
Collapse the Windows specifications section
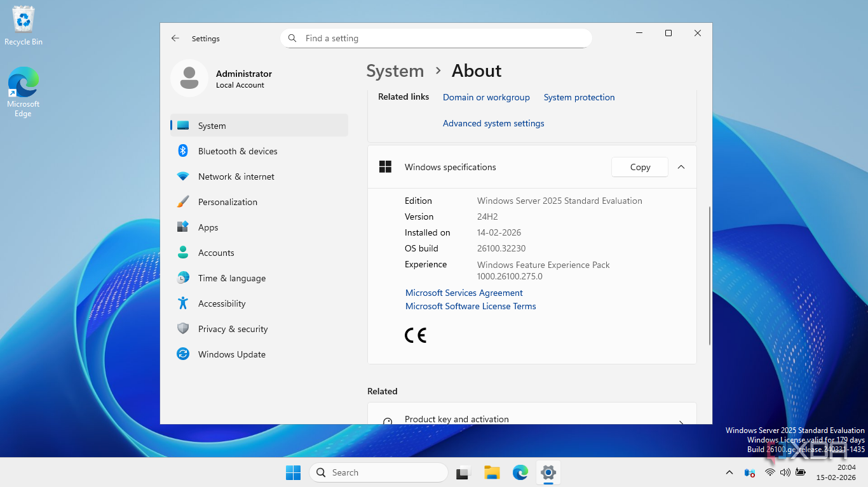(681, 167)
